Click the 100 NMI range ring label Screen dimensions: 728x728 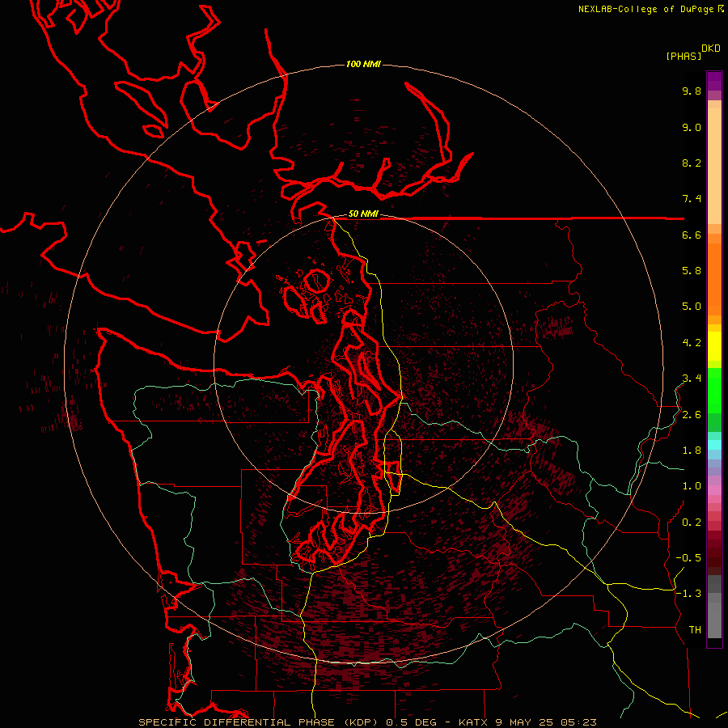pyautogui.click(x=363, y=64)
